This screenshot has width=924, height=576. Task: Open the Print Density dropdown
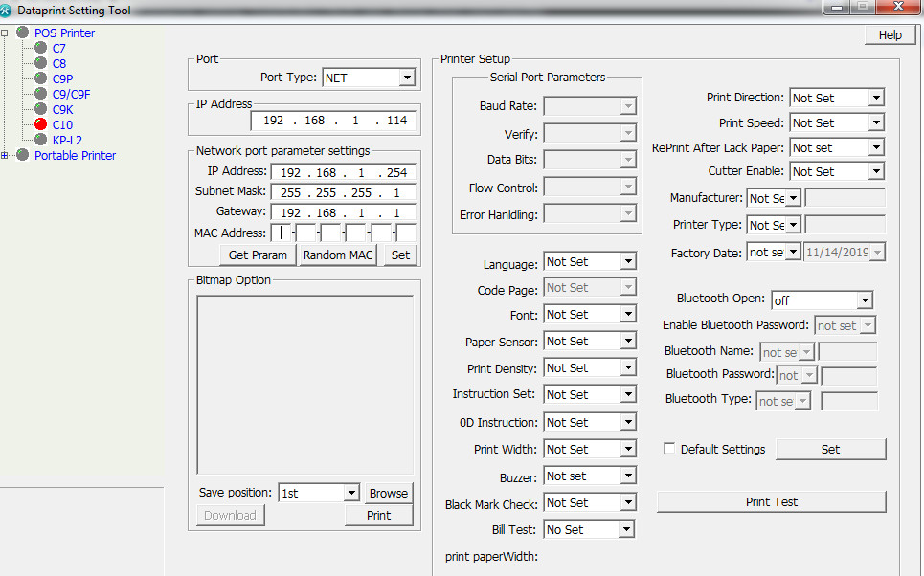point(628,368)
